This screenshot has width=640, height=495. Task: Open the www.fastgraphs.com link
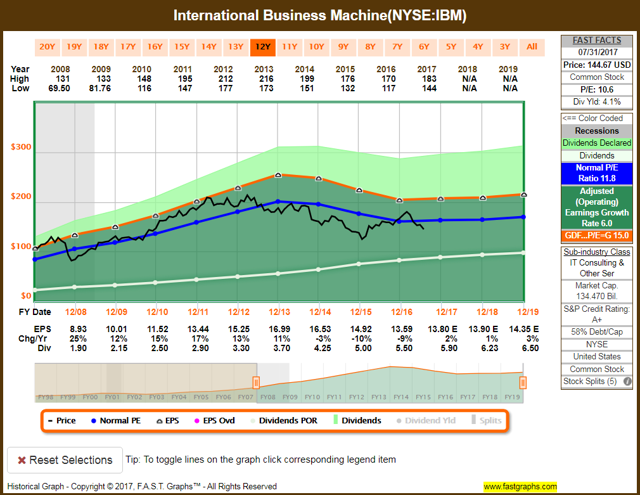[x=520, y=486]
